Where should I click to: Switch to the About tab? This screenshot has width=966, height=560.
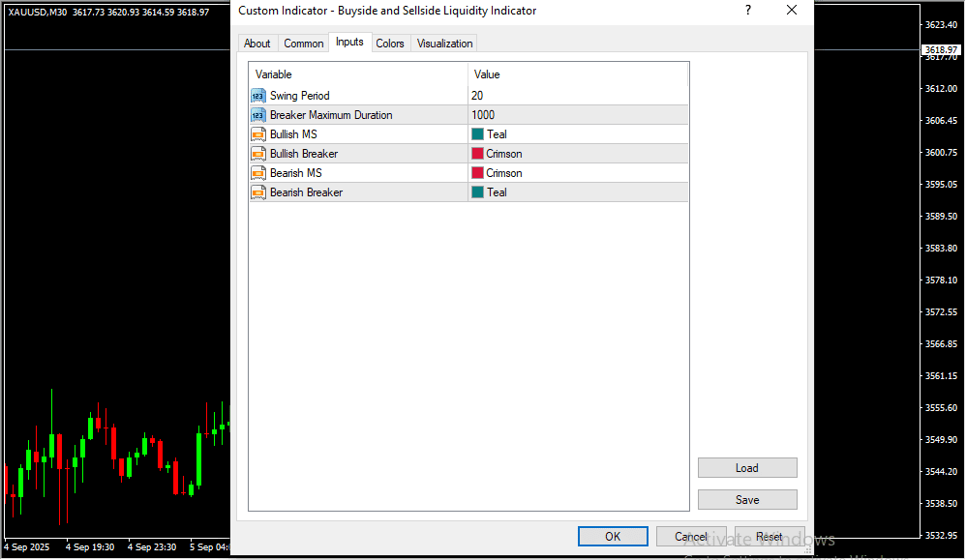pos(257,44)
